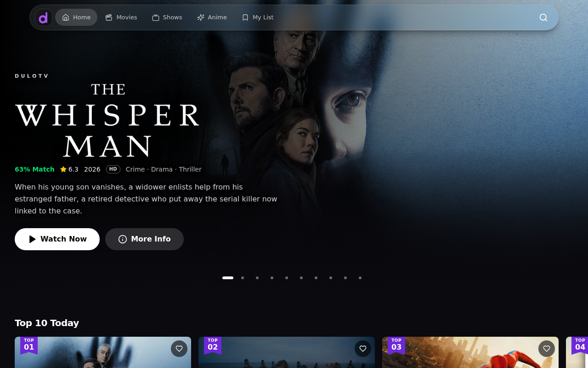
Task: Click the Crime · Drama · Thriller genres text
Action: tap(164, 169)
